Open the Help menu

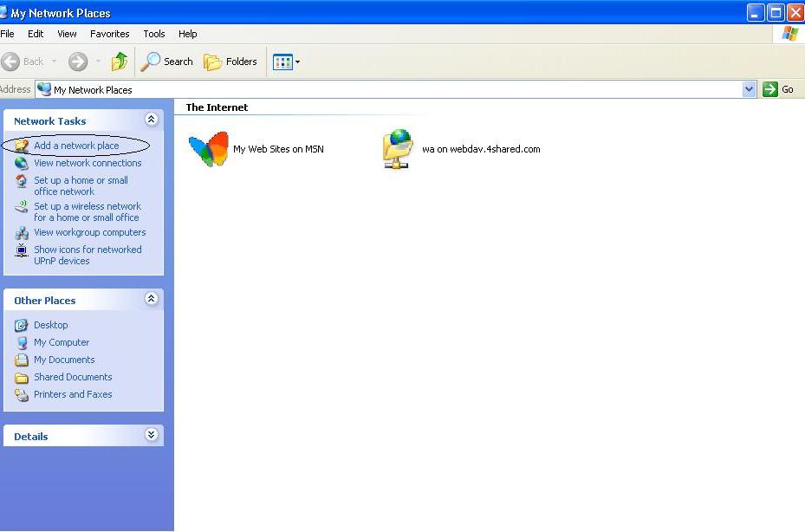(187, 34)
